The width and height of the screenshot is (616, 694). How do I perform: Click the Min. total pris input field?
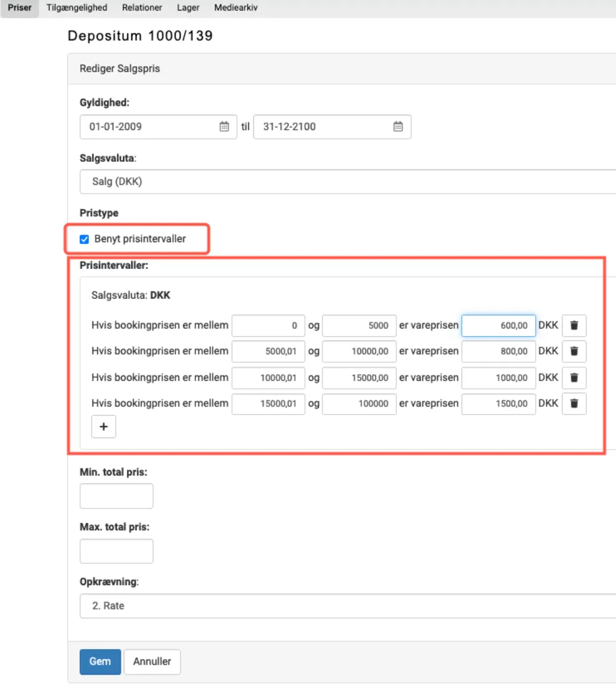(116, 496)
